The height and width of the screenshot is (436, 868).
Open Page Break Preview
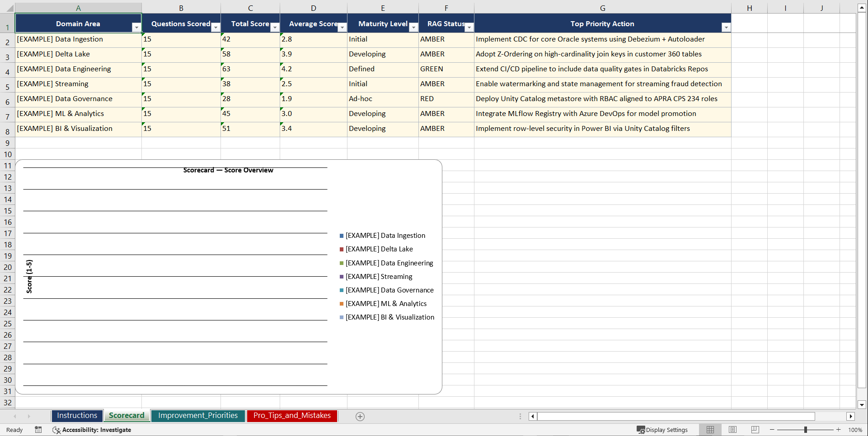(755, 430)
